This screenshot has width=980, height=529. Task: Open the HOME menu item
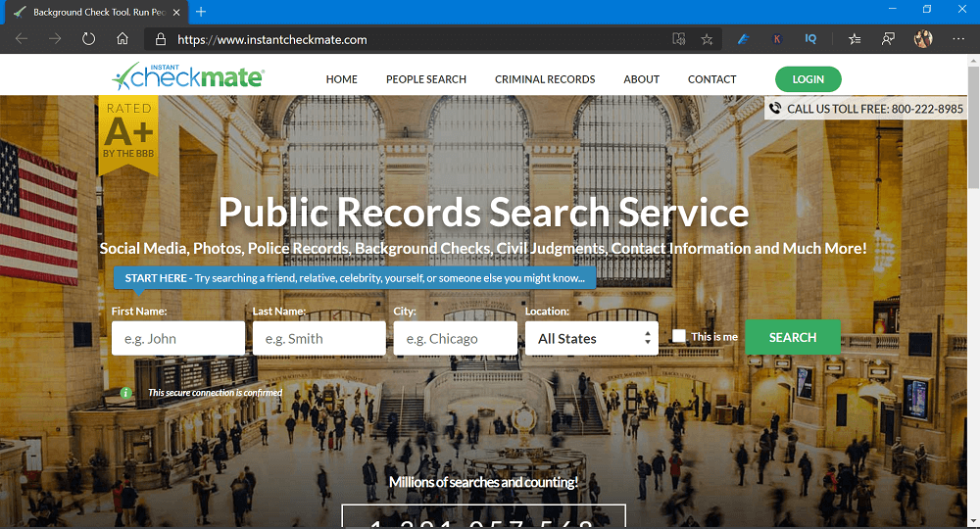341,79
